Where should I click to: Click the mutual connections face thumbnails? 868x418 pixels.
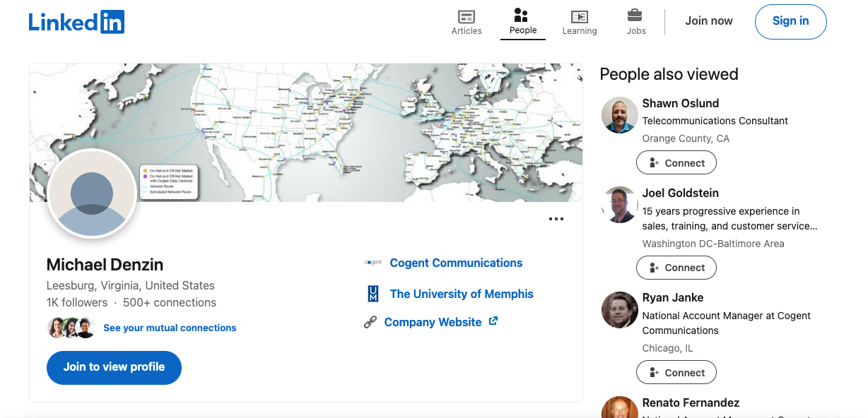(x=71, y=328)
